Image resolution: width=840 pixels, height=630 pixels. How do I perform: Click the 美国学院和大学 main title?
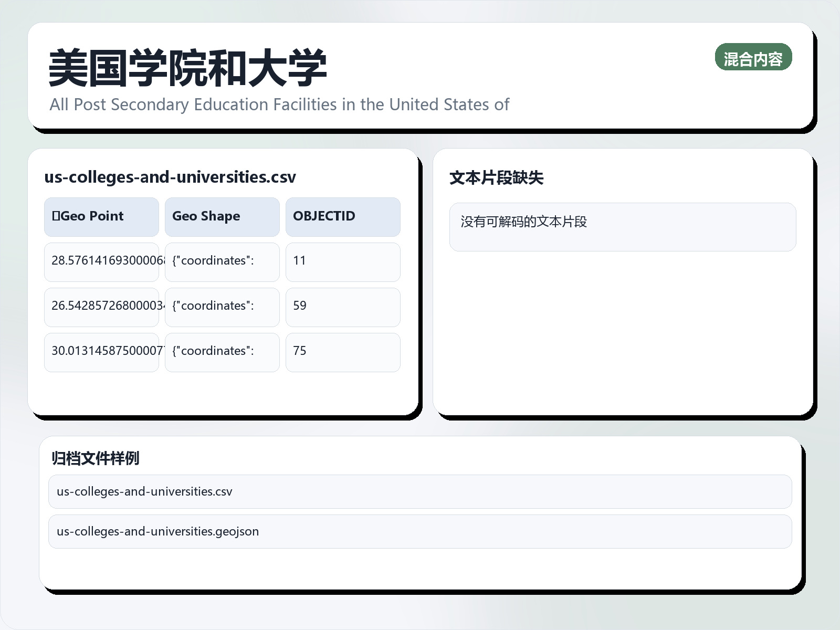pyautogui.click(x=187, y=66)
